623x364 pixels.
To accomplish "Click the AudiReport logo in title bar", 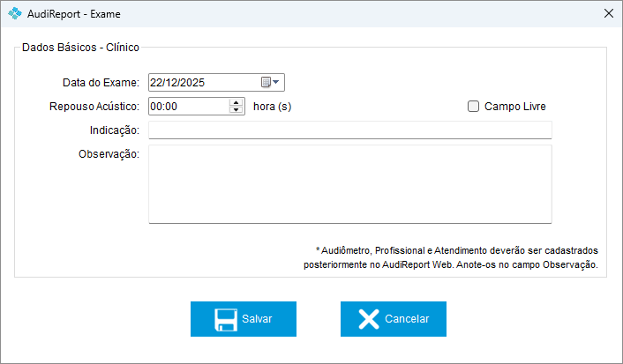I will (x=15, y=13).
